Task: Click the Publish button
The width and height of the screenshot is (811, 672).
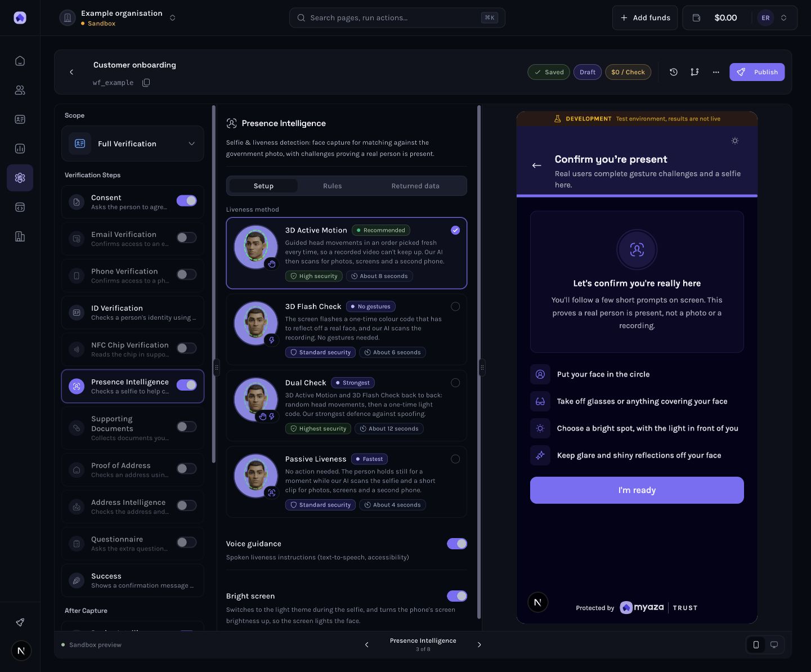Action: click(757, 72)
